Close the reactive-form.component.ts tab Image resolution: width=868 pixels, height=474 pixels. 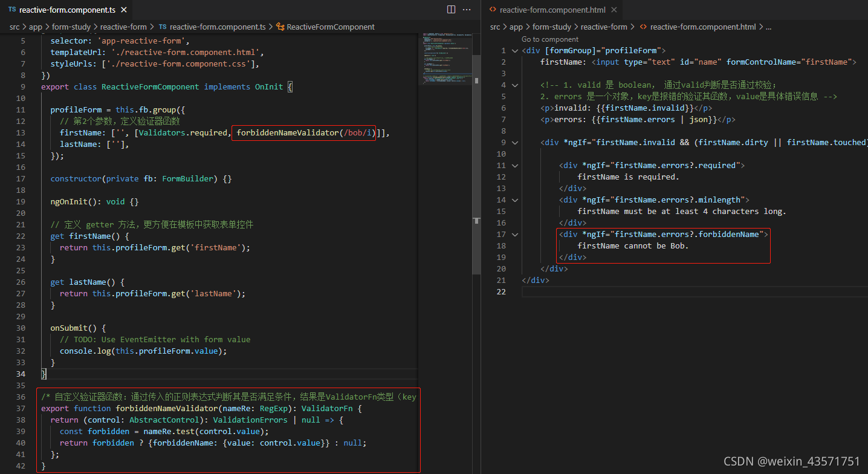pyautogui.click(x=123, y=10)
